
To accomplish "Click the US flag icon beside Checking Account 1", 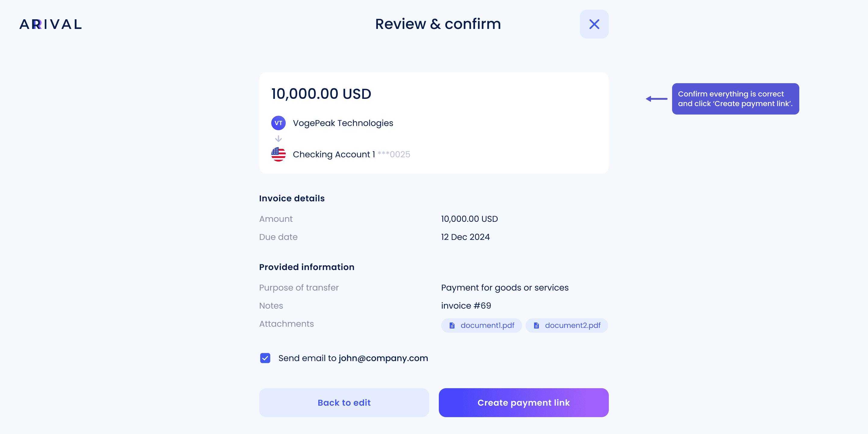I will [278, 154].
